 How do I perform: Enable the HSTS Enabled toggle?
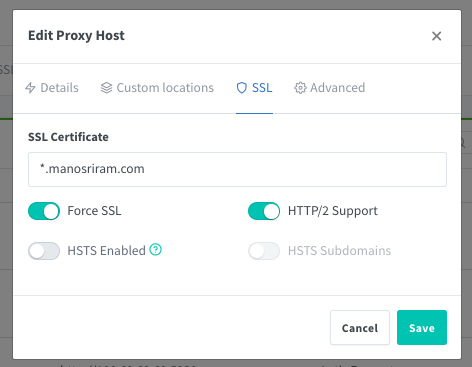click(44, 251)
